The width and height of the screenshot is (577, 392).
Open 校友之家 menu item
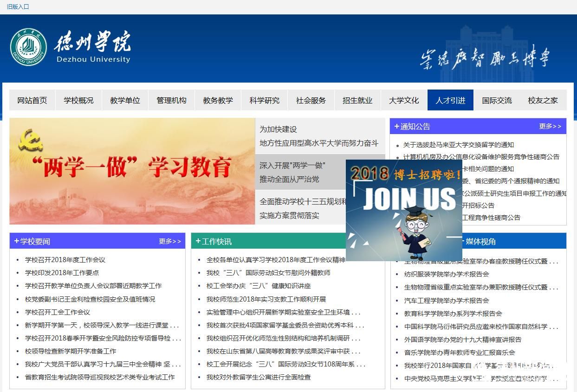click(x=543, y=100)
